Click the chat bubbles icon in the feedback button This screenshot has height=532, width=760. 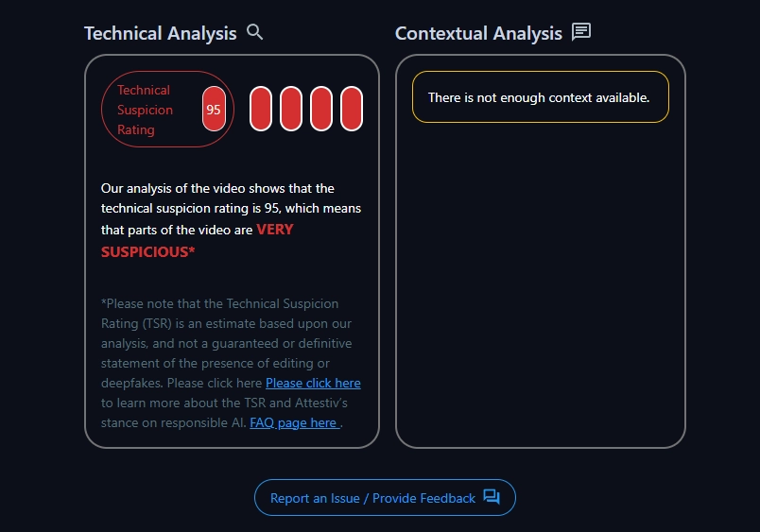point(492,497)
